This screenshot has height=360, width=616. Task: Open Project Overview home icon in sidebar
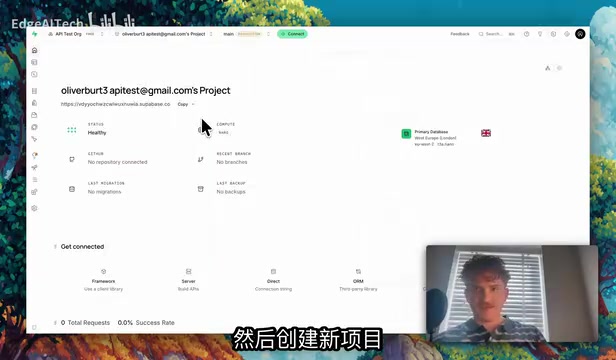[35, 50]
